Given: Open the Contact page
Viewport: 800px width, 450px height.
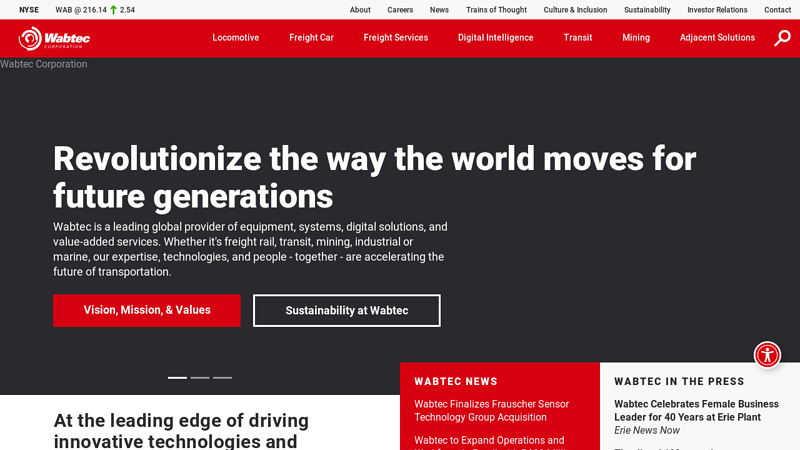Looking at the screenshot, I should click(x=777, y=10).
